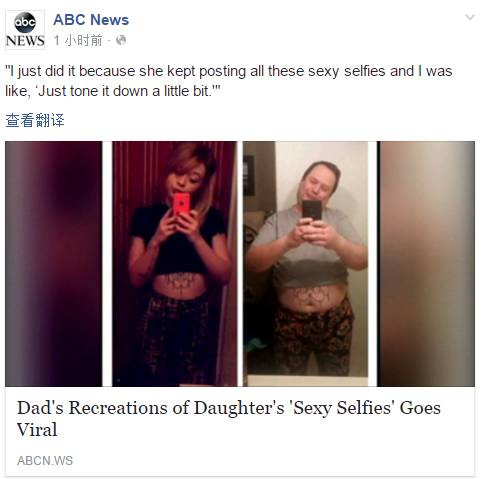Image resolution: width=485 pixels, height=479 pixels.
Task: Click the red phone in daughter's photo
Action: [181, 204]
